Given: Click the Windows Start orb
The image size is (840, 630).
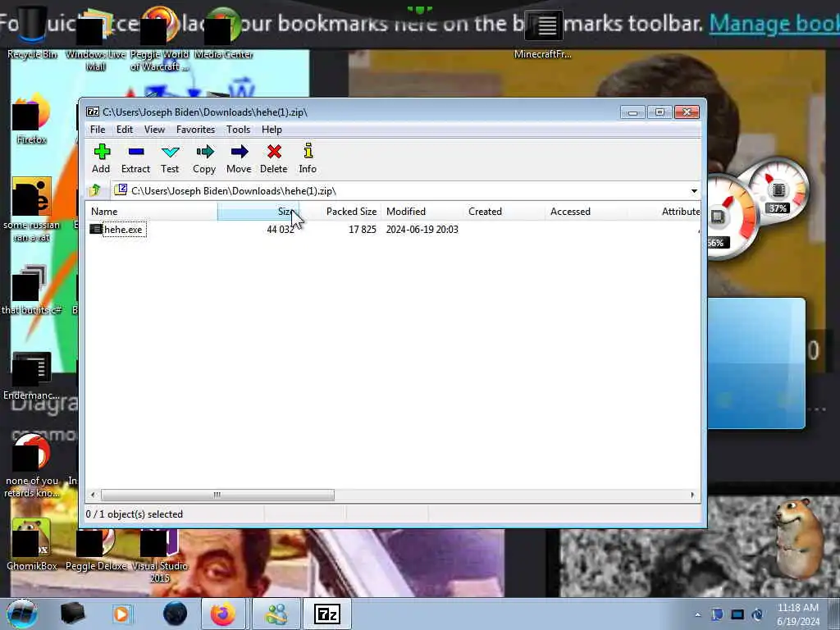Looking at the screenshot, I should [21, 614].
